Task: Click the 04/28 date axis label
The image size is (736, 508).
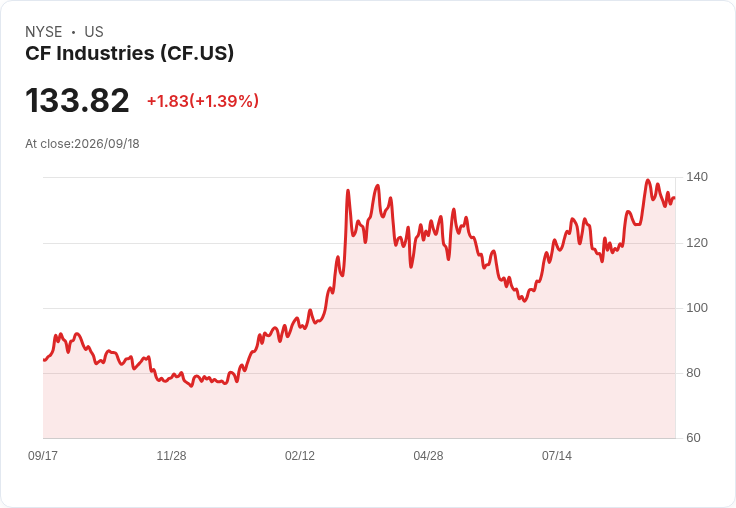Action: [x=428, y=455]
